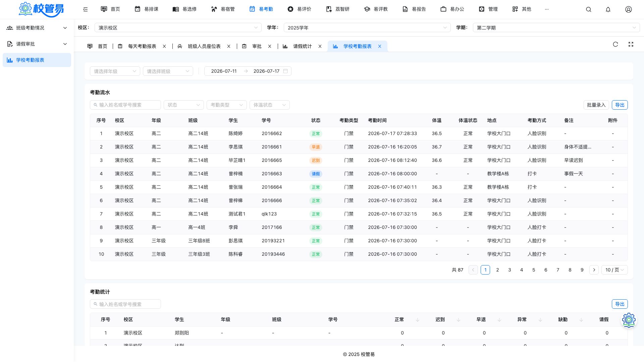Viewport: 644px width, 362px height.
Task: Open the 请选择年级 dropdown
Action: (115, 71)
